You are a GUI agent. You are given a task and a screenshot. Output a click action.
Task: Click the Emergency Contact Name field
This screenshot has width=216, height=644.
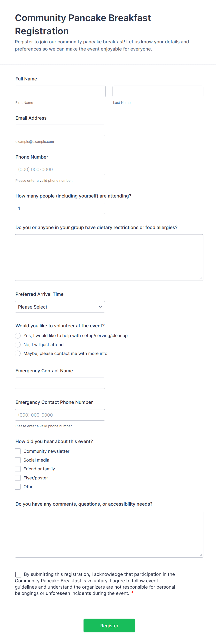click(x=60, y=383)
